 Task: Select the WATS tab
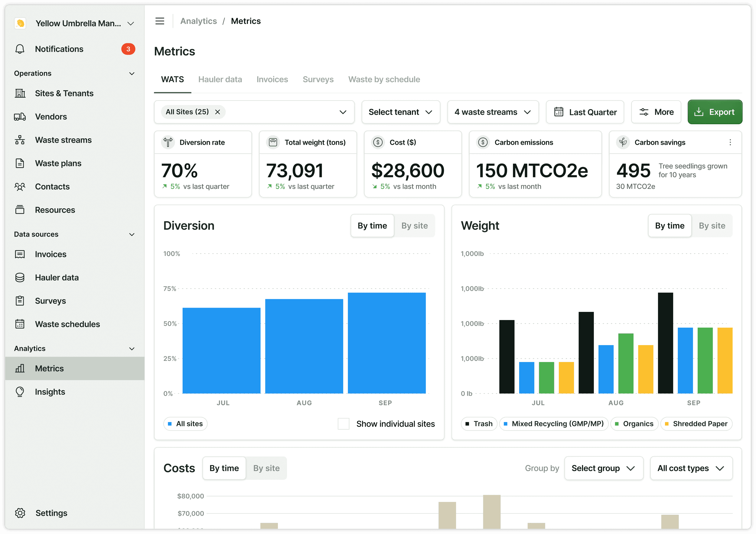(x=173, y=79)
